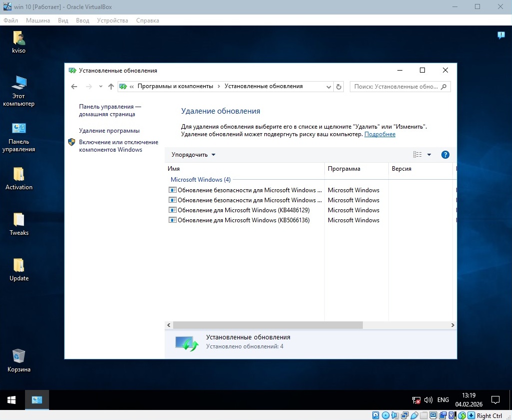Screen dimensions: 512x420
Task: Click the Подробнее link
Action: coord(379,134)
